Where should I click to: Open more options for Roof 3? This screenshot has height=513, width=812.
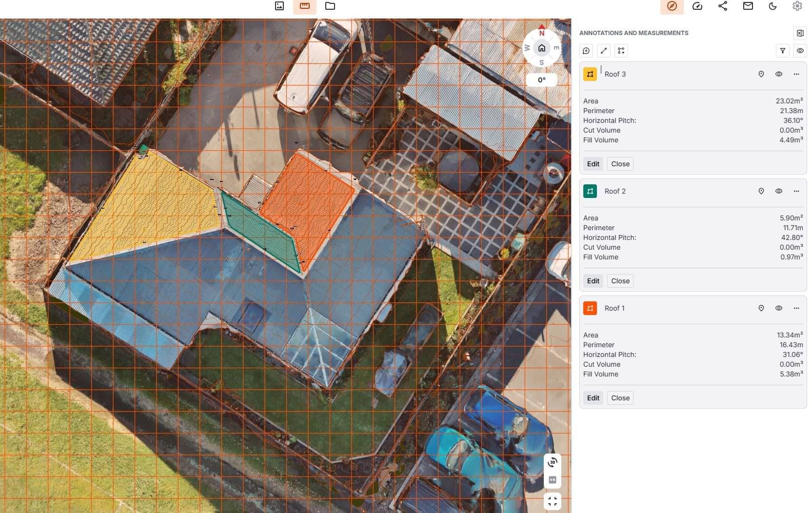(796, 74)
